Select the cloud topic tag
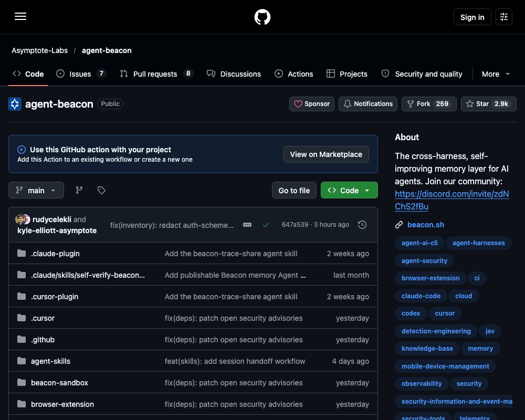The width and height of the screenshot is (525, 420). point(464,296)
